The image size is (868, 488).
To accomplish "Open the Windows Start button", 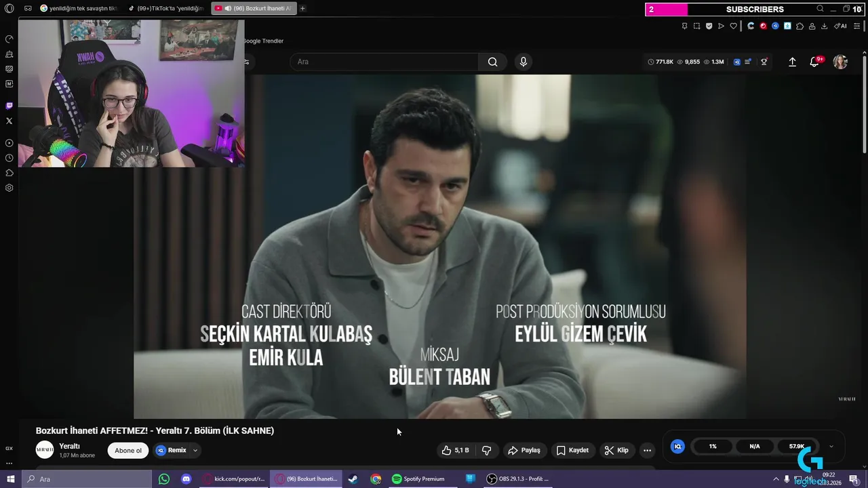I will 10,479.
